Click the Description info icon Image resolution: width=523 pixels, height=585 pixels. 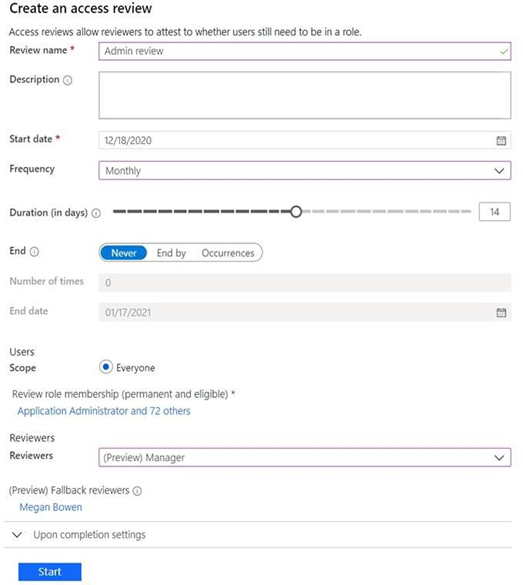(x=68, y=80)
